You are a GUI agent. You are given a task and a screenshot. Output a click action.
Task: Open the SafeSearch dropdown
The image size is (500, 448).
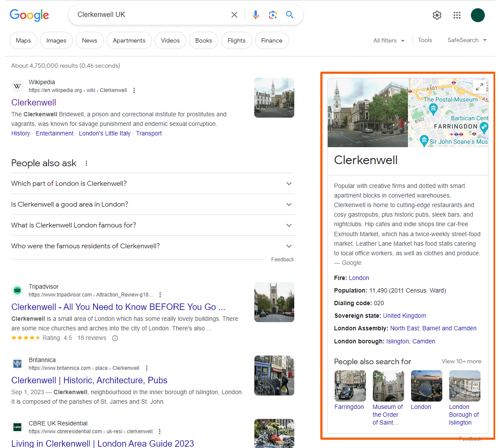[x=467, y=40]
